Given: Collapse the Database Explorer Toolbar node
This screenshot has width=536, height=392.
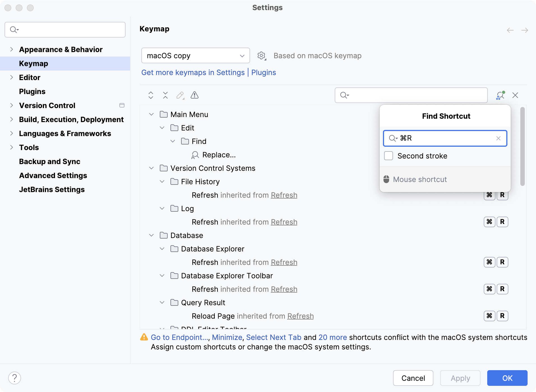Looking at the screenshot, I should 162,276.
